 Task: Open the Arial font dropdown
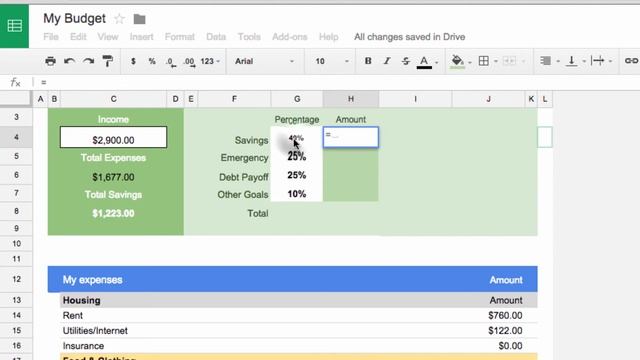pos(264,61)
